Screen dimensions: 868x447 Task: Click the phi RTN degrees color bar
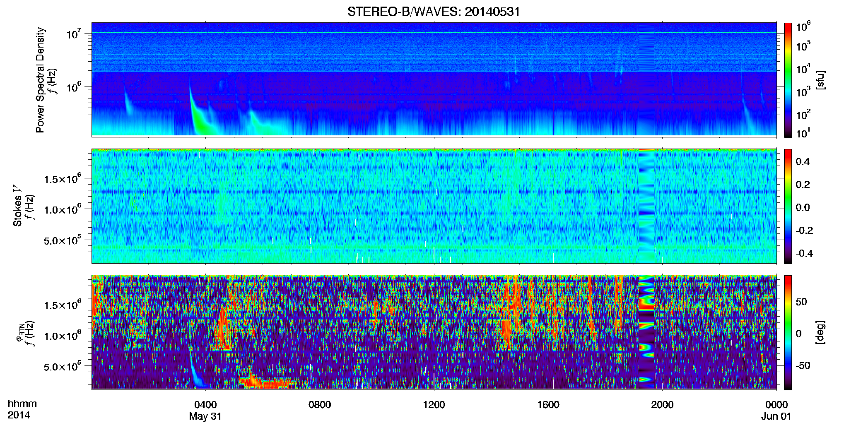pyautogui.click(x=788, y=332)
